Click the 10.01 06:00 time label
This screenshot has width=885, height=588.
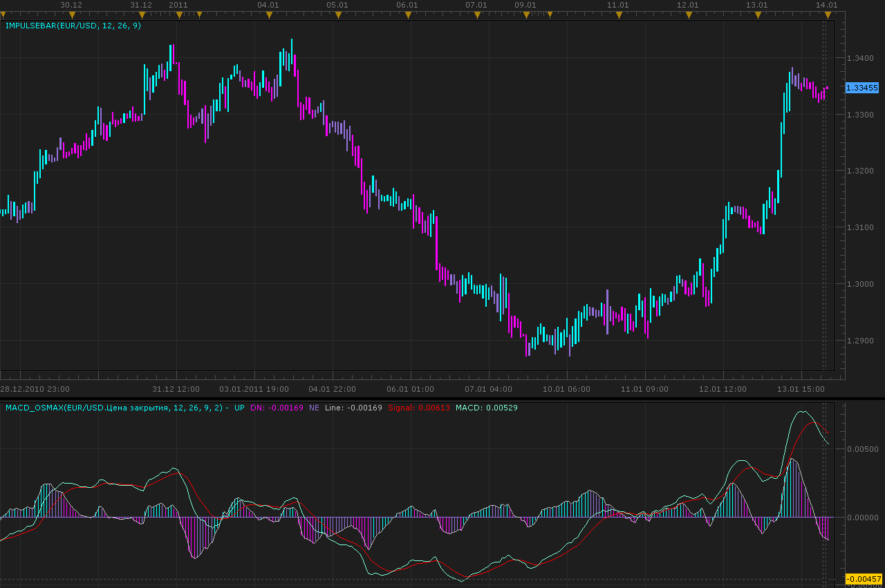point(567,389)
